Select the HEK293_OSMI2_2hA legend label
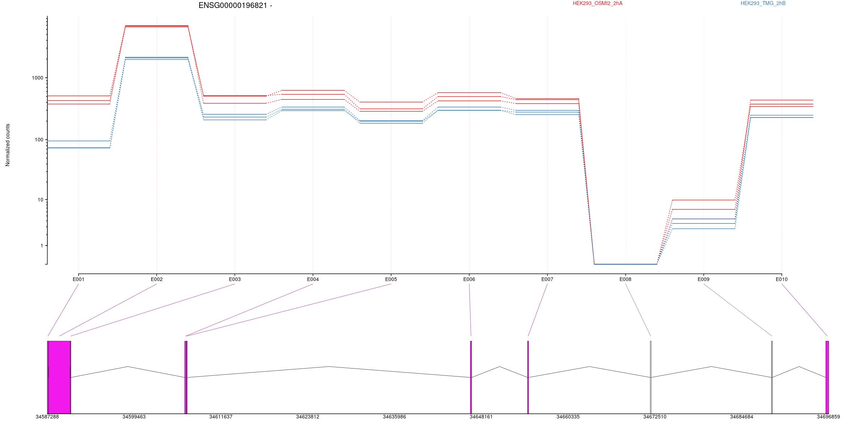 597,3
